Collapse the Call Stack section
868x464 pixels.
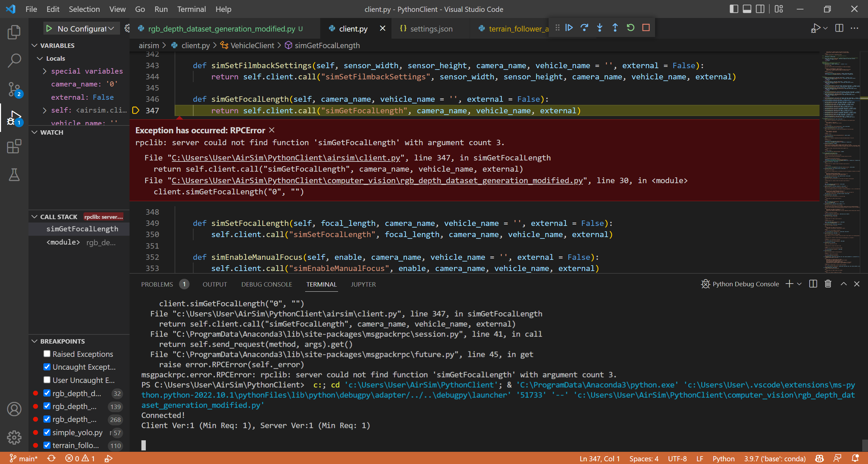(34, 216)
